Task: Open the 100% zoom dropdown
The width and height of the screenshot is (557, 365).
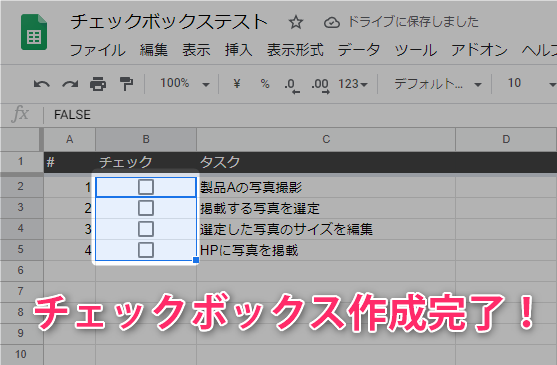Action: (185, 84)
